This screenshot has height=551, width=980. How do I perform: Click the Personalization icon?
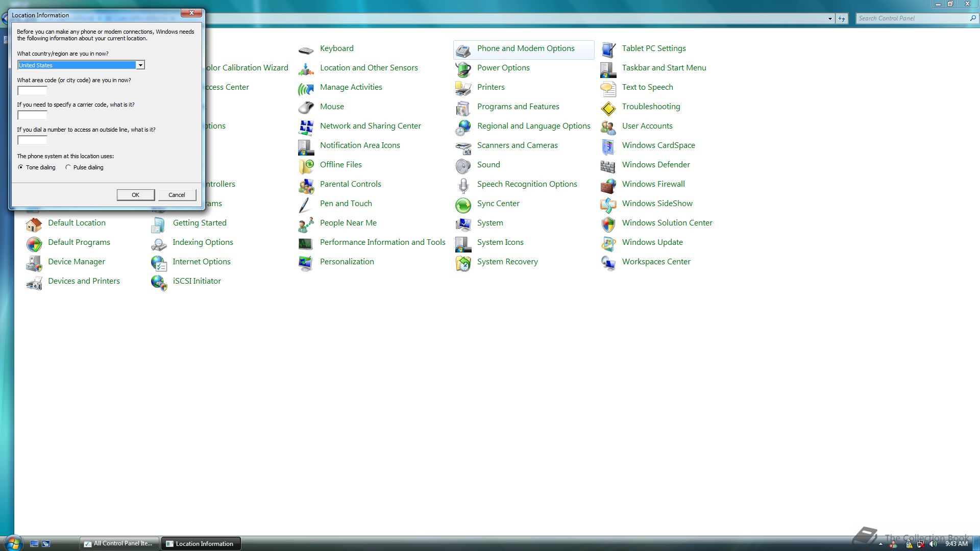coord(306,263)
